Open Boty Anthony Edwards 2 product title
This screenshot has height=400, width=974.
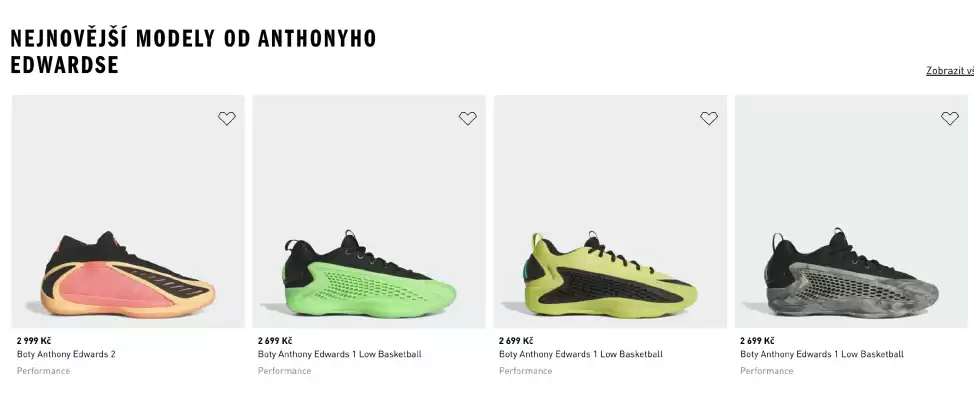(x=66, y=354)
